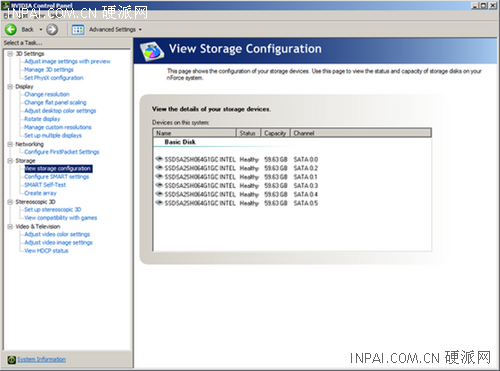This screenshot has height=371, width=500.
Task: Click the disk icon for SATA 0.4 row
Action: pyautogui.click(x=159, y=194)
